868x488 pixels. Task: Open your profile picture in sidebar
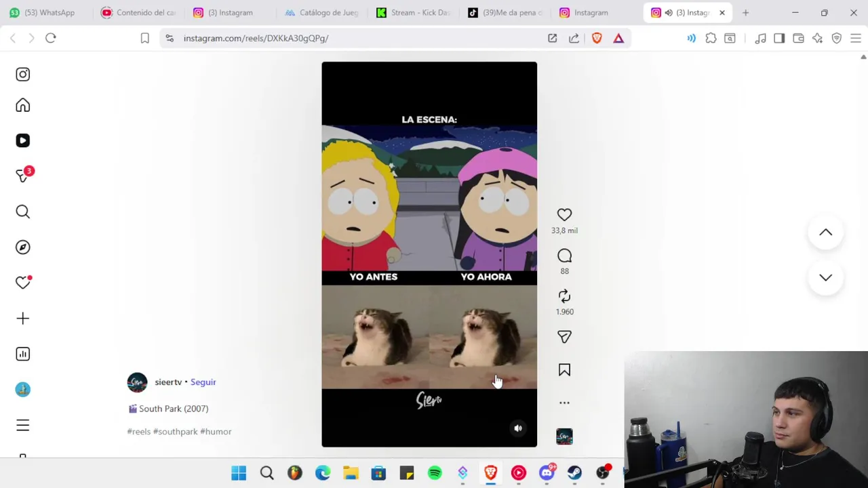click(23, 390)
